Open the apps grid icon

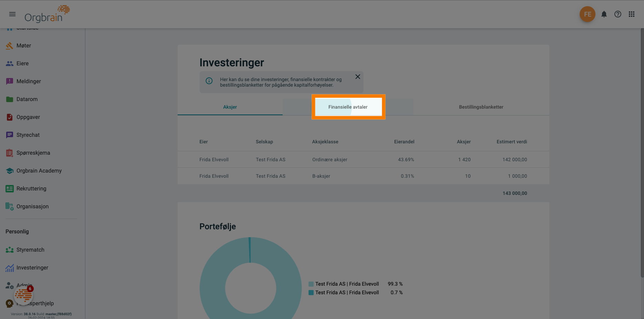[632, 14]
